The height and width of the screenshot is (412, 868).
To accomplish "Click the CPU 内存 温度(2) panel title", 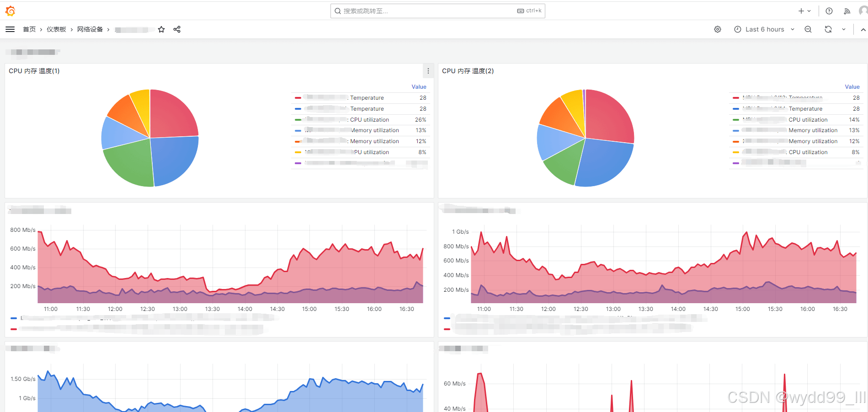I will pos(468,71).
